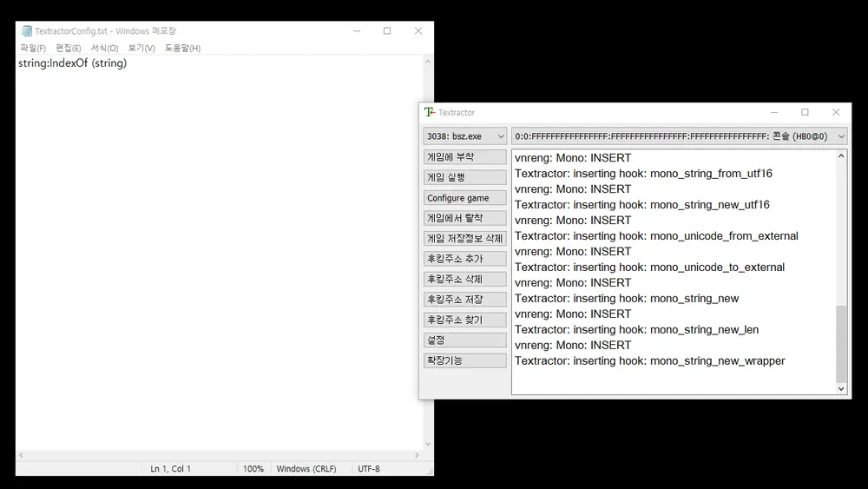The width and height of the screenshot is (868, 489).
Task: Click line 'inserting hook: mono_string_new_wrapper'
Action: click(x=650, y=360)
